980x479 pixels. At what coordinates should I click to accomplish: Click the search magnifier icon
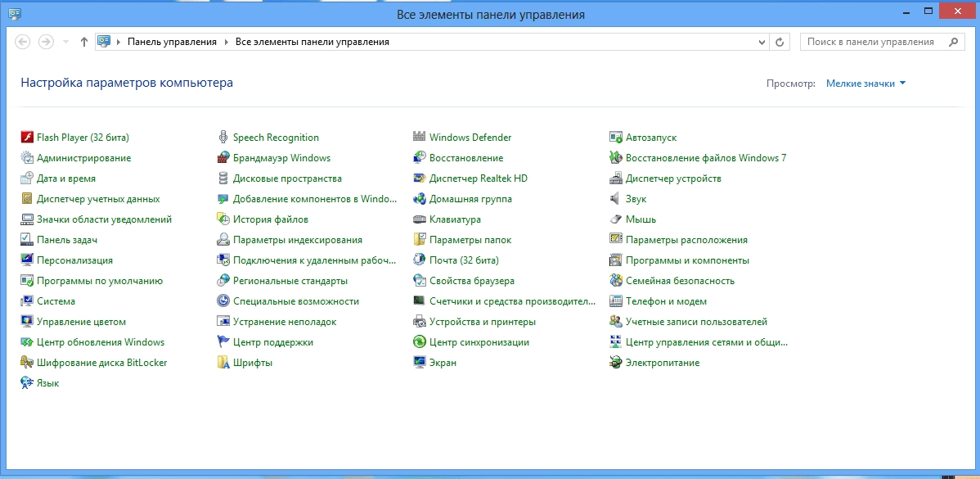(x=953, y=42)
